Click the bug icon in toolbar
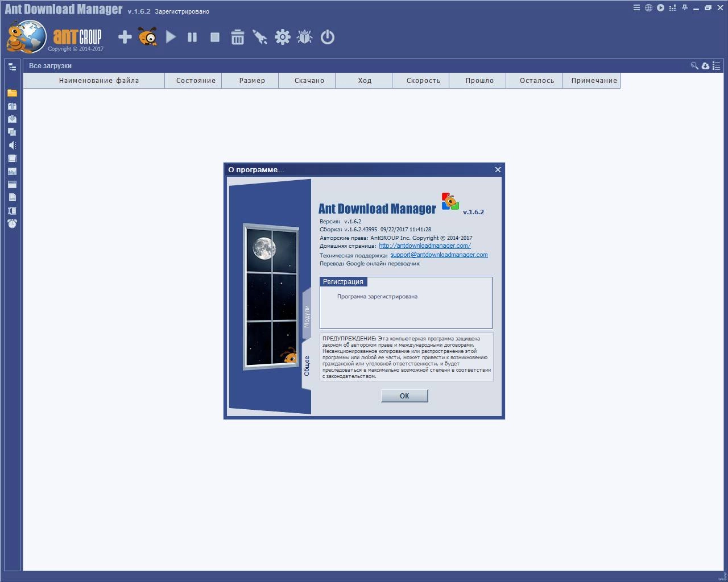The height and width of the screenshot is (582, 728). [x=305, y=37]
